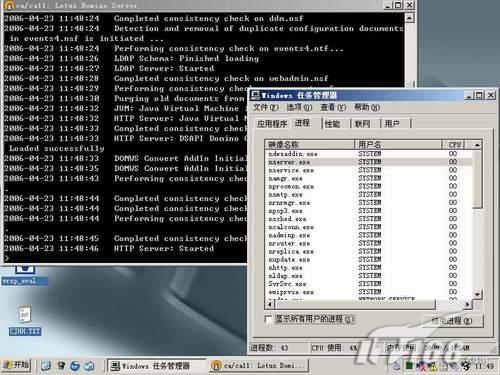Click the process list scroll down arrow

coord(477,294)
